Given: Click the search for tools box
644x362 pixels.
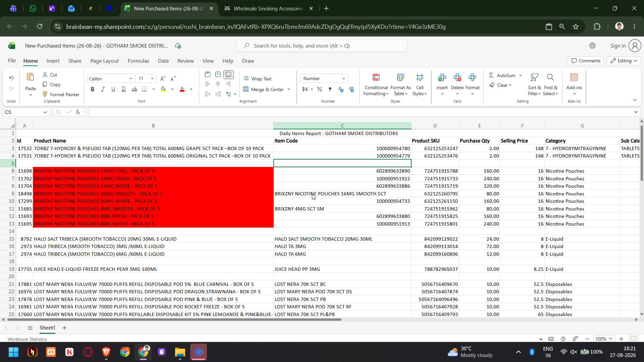Looking at the screenshot, I should [322, 46].
